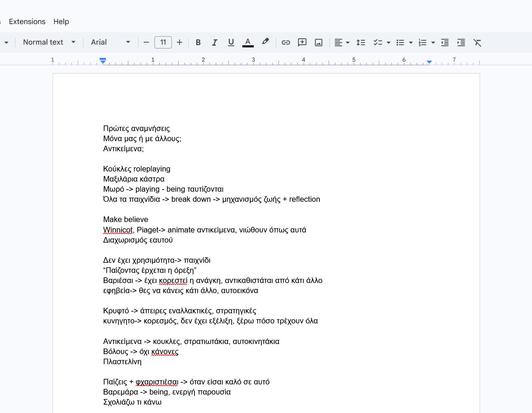Viewport: 532px width, 413px height.
Task: Click the word 'Βόλους' in document
Action: [116, 352]
